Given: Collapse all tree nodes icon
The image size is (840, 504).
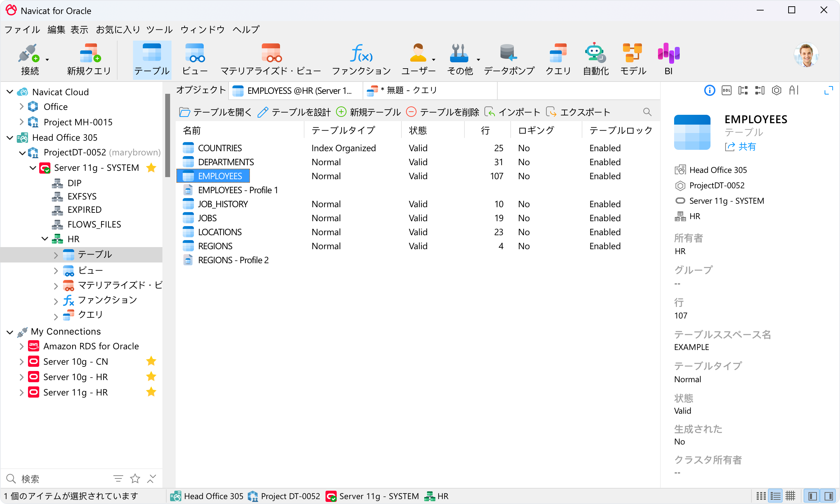Looking at the screenshot, I should coord(152,478).
